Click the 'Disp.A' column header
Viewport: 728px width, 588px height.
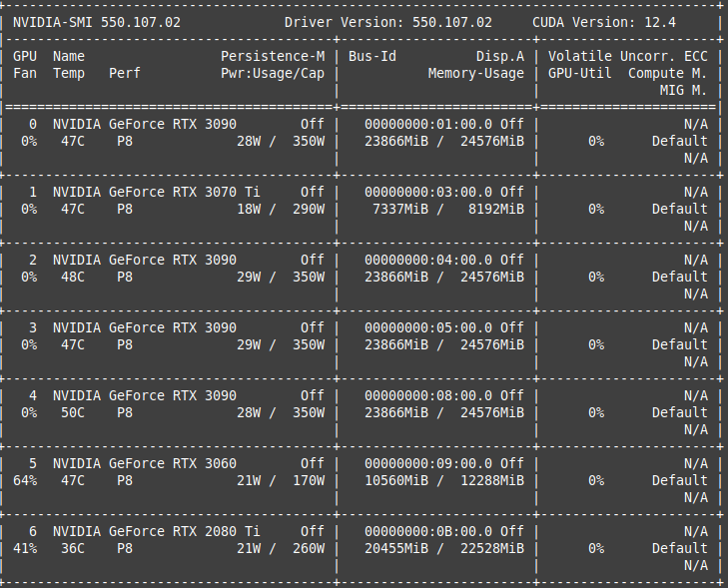pos(500,56)
